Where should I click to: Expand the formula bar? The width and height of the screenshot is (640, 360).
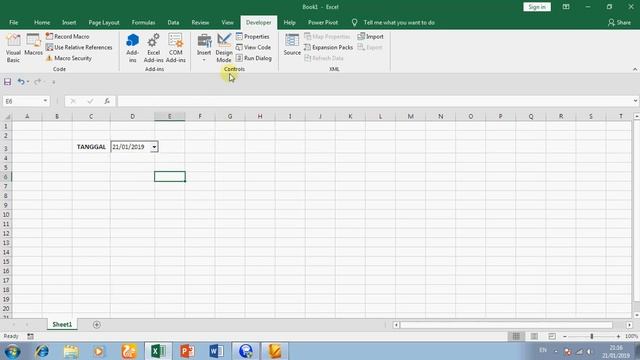(x=636, y=101)
